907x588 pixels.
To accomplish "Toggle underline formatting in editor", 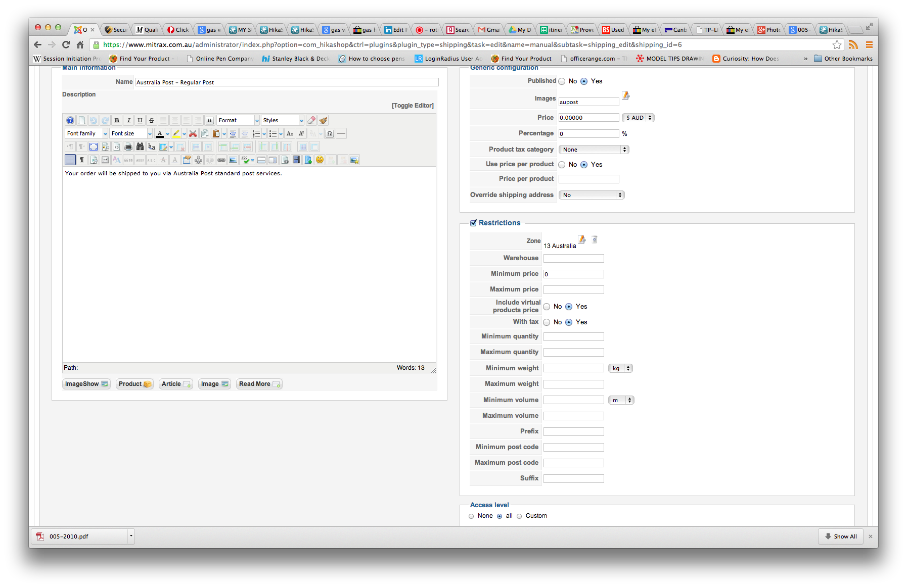I will coord(140,120).
